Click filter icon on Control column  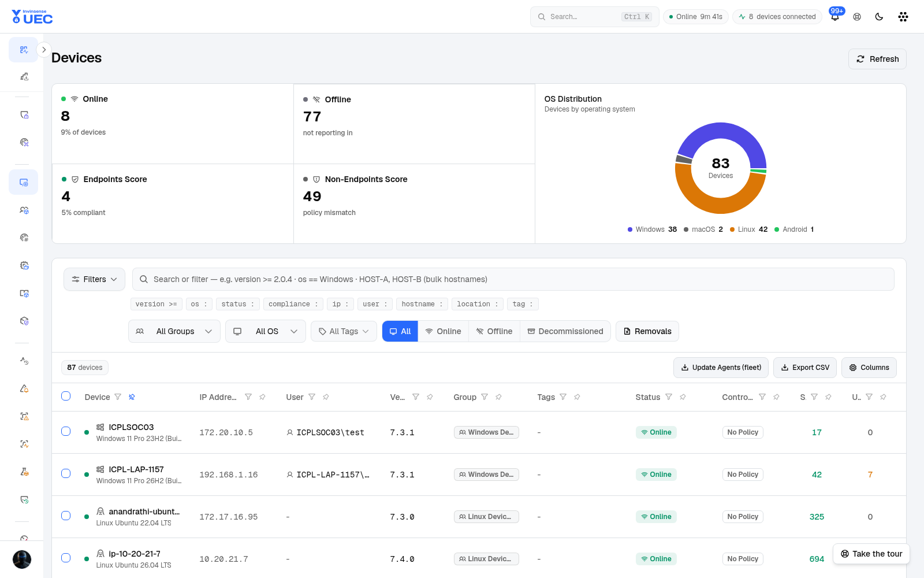[762, 397]
